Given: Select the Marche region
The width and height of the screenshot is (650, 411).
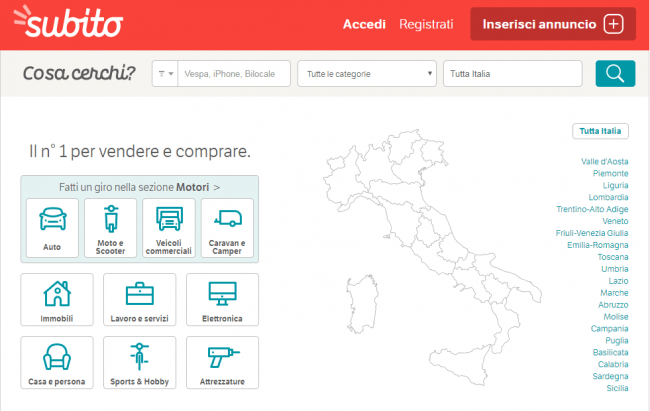Looking at the screenshot, I should [x=614, y=293].
